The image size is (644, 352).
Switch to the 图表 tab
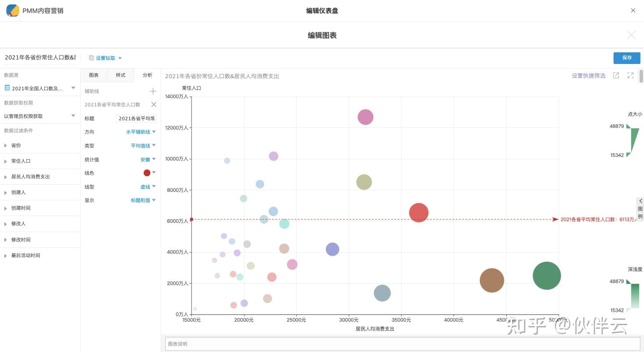pyautogui.click(x=93, y=75)
